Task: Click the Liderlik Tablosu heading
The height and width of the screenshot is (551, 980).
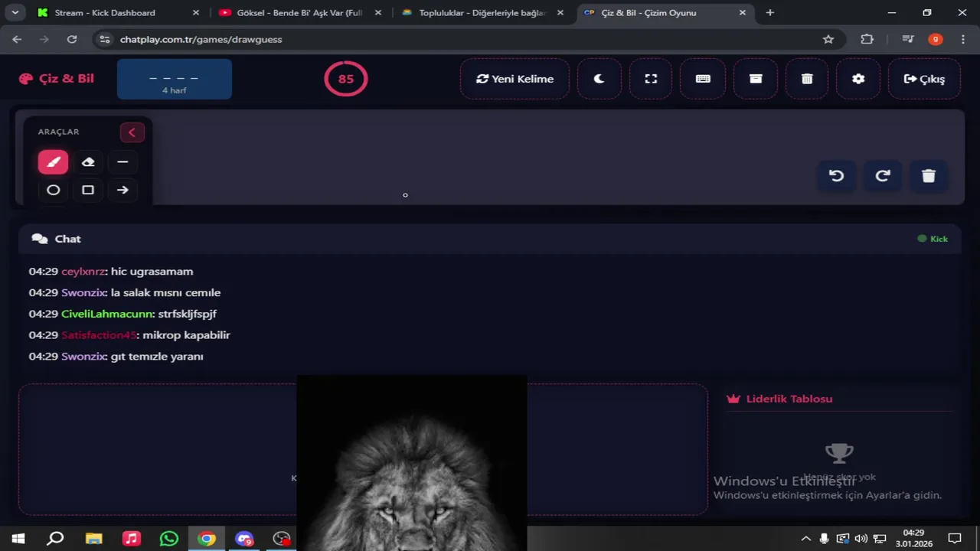Action: click(789, 399)
